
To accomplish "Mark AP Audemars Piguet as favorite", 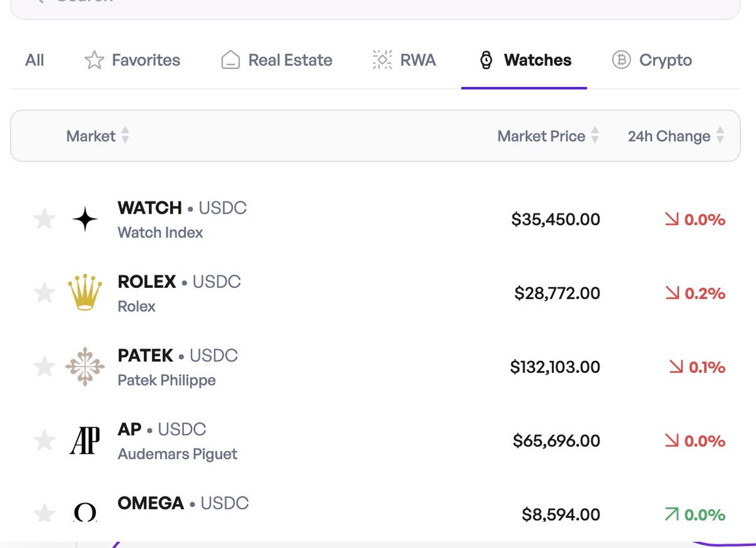I will click(44, 441).
